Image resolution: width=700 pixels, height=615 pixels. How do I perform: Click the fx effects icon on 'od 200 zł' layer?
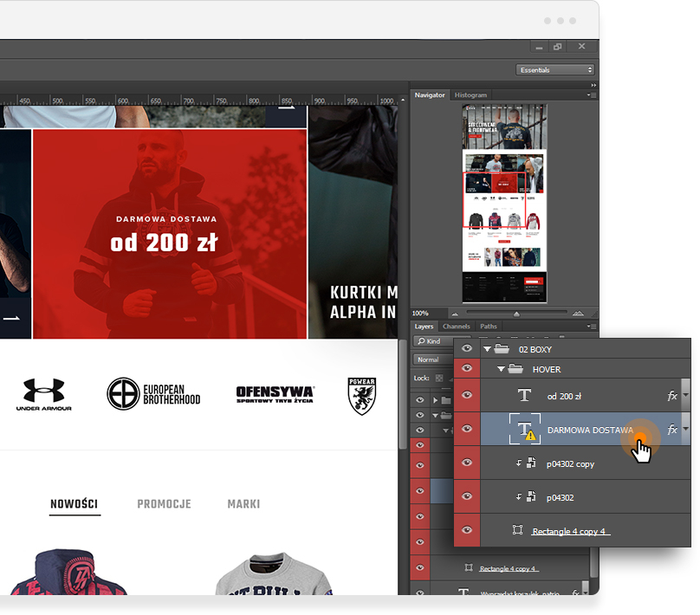tap(672, 396)
